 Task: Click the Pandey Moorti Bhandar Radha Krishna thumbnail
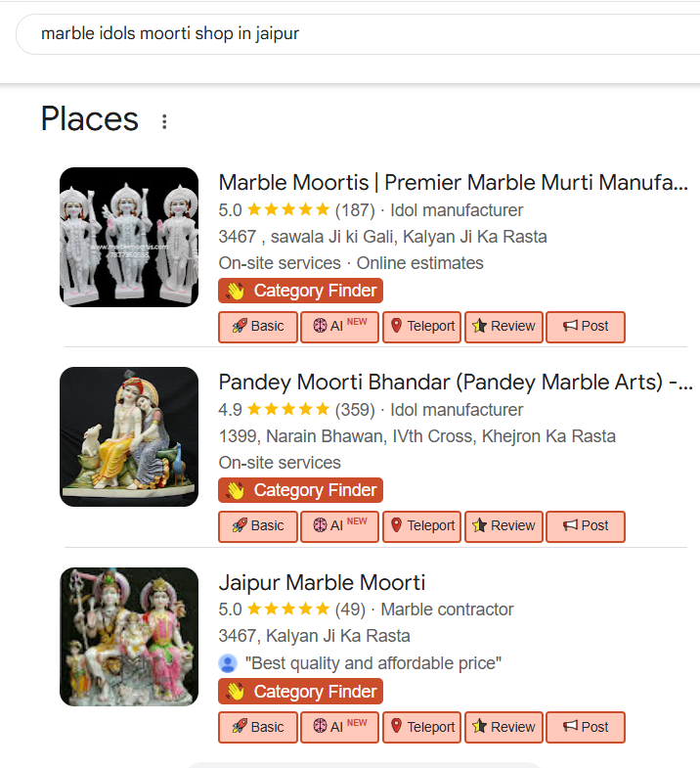129,436
